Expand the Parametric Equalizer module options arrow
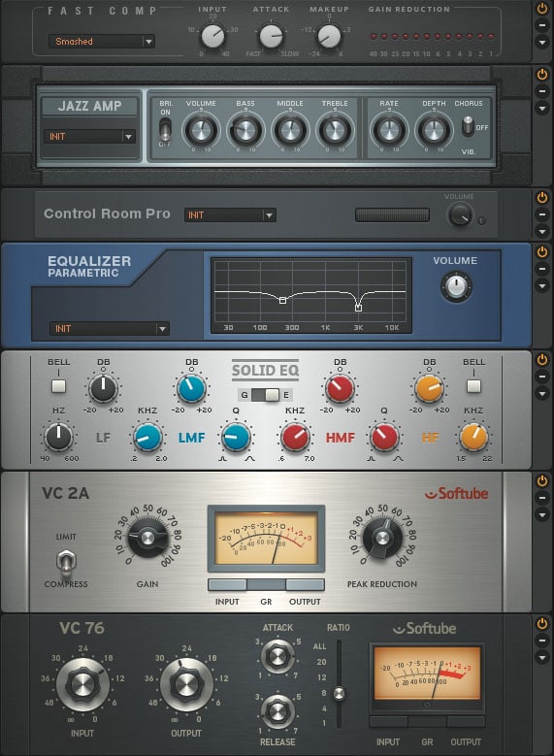Viewport: 554px width, 756px height. (x=542, y=286)
